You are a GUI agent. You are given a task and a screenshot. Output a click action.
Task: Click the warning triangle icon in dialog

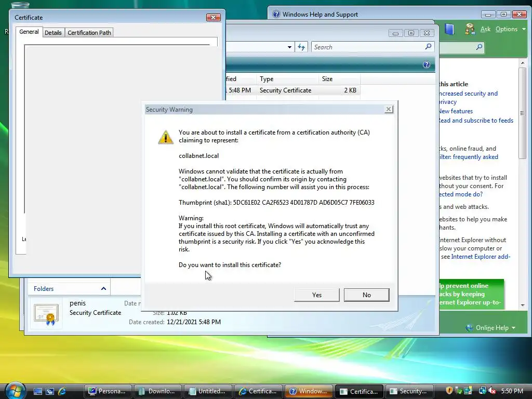click(166, 137)
